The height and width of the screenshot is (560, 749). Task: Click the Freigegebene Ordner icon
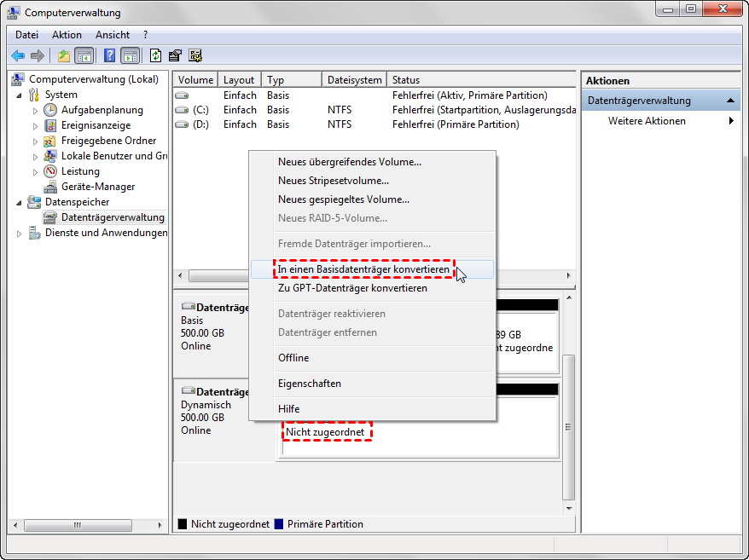(50, 141)
